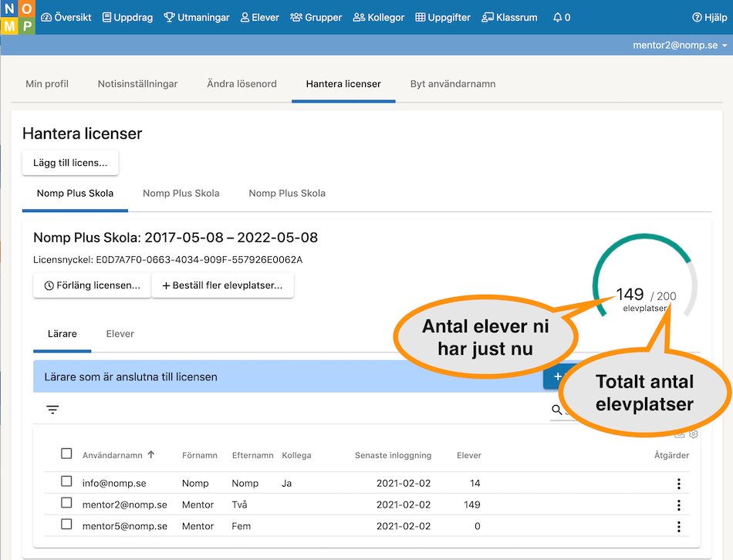Select the info@nomp.se row checkbox
733x560 pixels.
click(66, 481)
